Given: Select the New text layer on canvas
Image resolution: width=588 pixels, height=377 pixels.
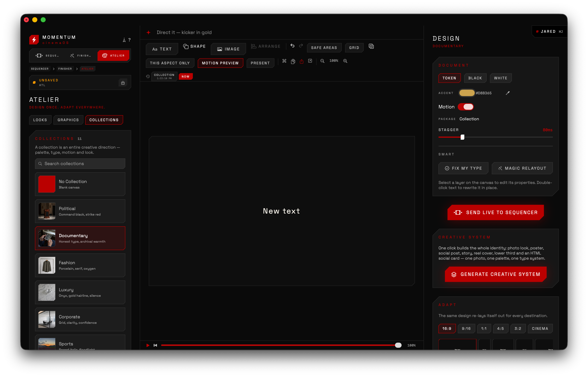Looking at the screenshot, I should pos(281,211).
